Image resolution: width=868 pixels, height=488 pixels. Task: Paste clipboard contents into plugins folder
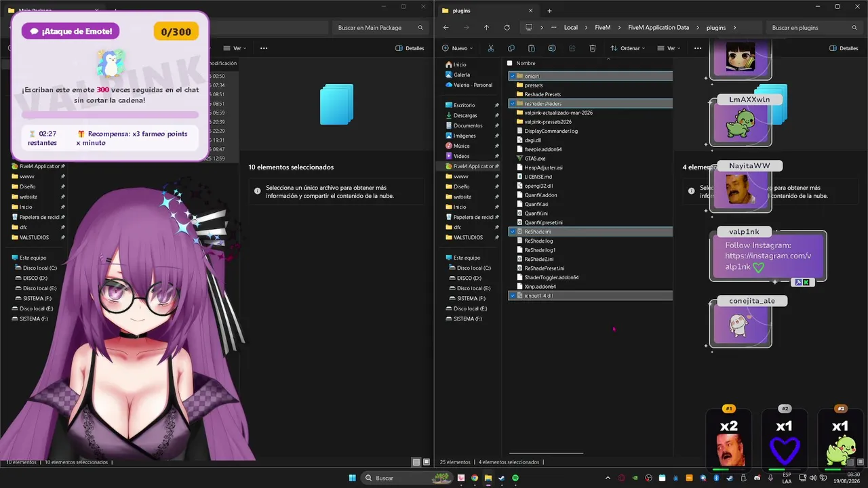[x=531, y=48]
